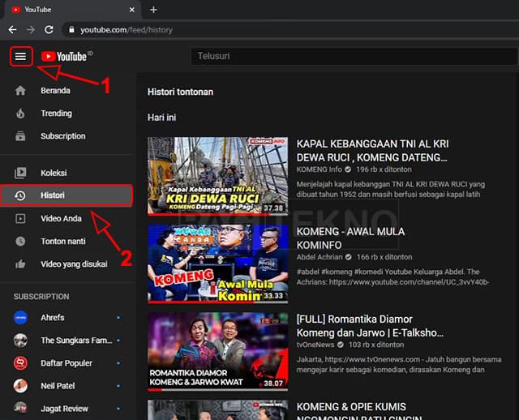Click the Video Anda play icon

click(20, 218)
